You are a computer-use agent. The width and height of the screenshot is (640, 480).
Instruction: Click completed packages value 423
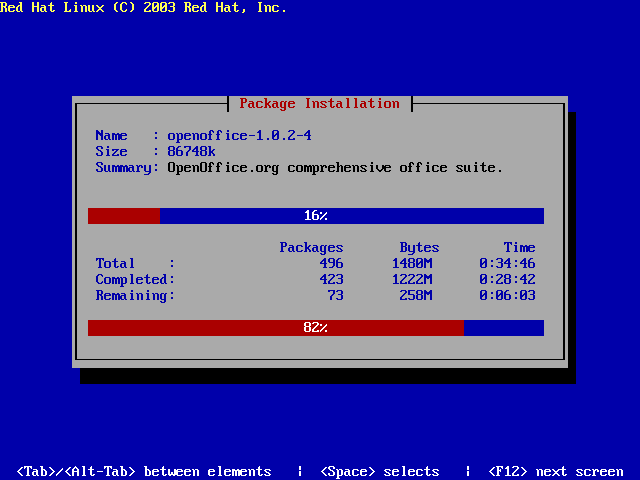331,280
